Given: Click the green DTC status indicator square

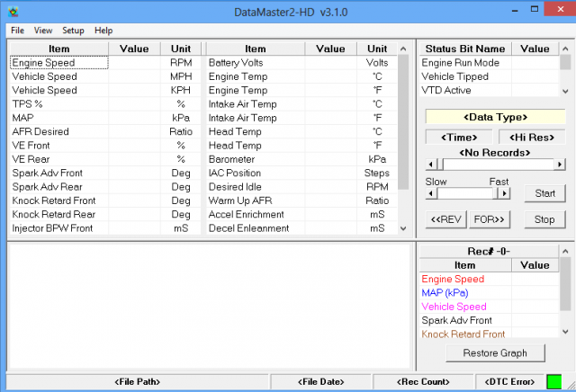Looking at the screenshot, I should tap(554, 382).
